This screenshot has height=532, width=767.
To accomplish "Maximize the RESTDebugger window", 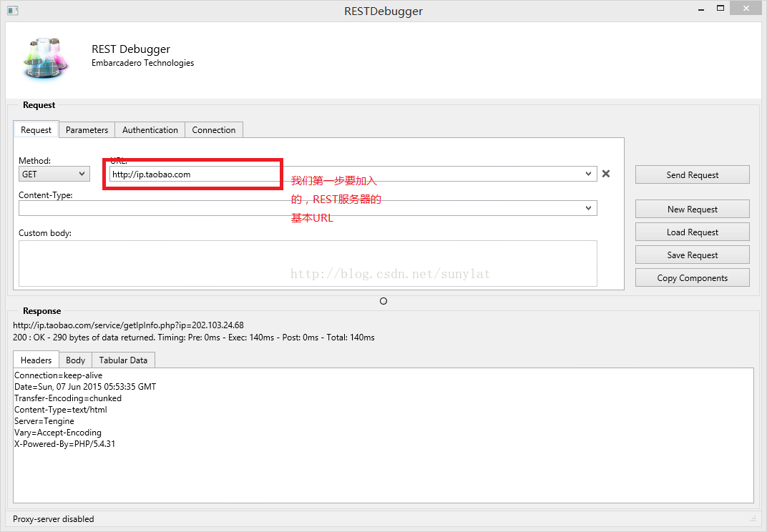I will (x=720, y=9).
